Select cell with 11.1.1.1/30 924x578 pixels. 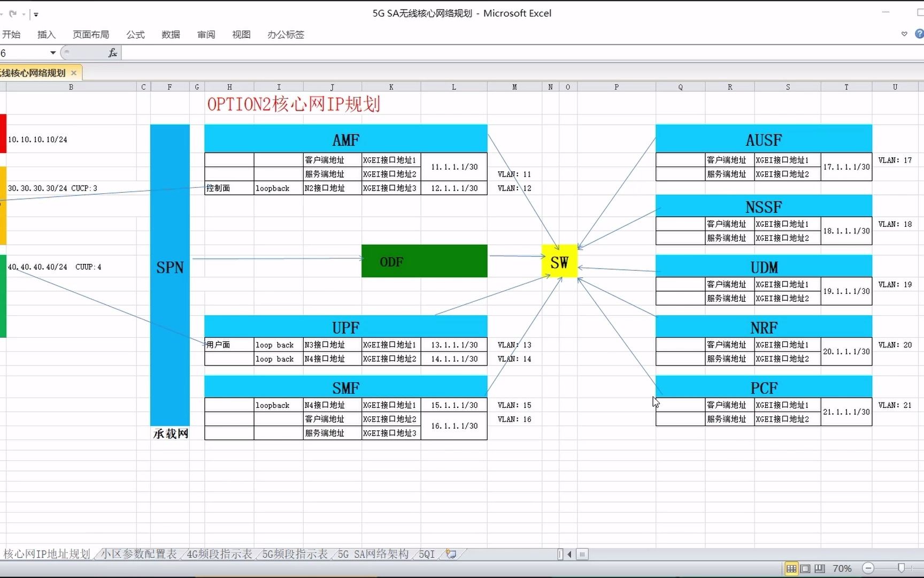[x=454, y=167]
